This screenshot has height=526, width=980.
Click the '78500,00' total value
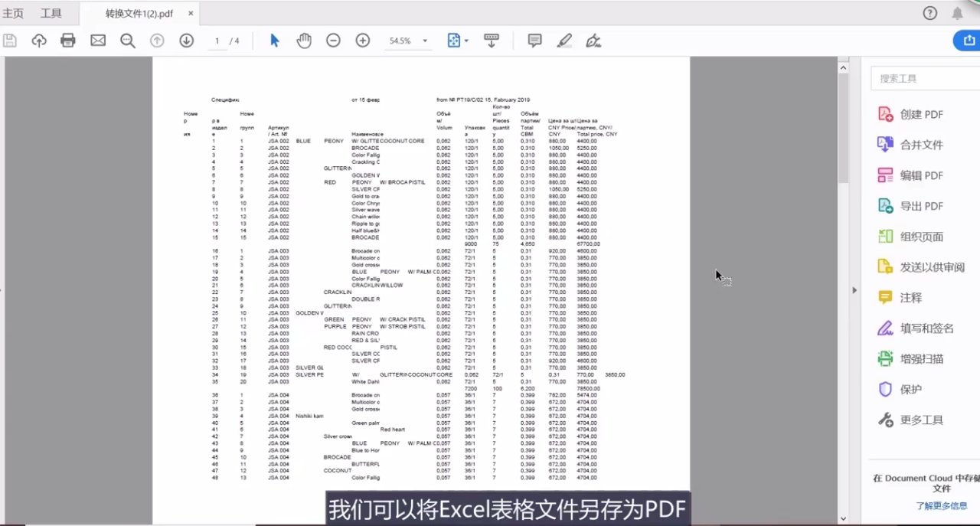[x=588, y=388]
